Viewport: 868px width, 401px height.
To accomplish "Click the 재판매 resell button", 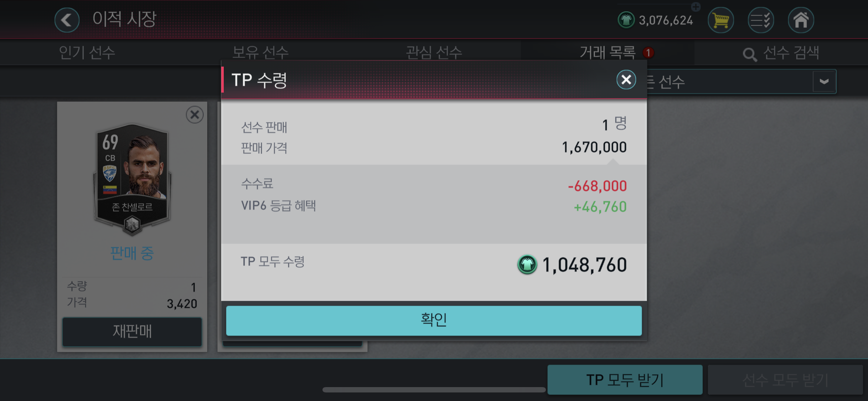I will pos(132,331).
